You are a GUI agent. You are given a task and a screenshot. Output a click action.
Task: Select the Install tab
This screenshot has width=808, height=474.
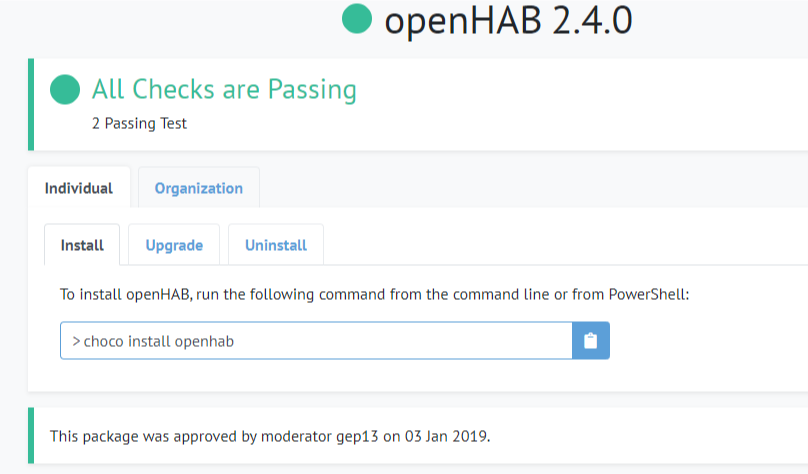[x=82, y=245]
